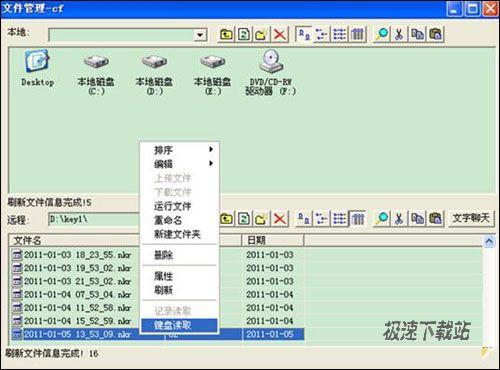
Task: Switch remote pane to details view
Action: 358,219
